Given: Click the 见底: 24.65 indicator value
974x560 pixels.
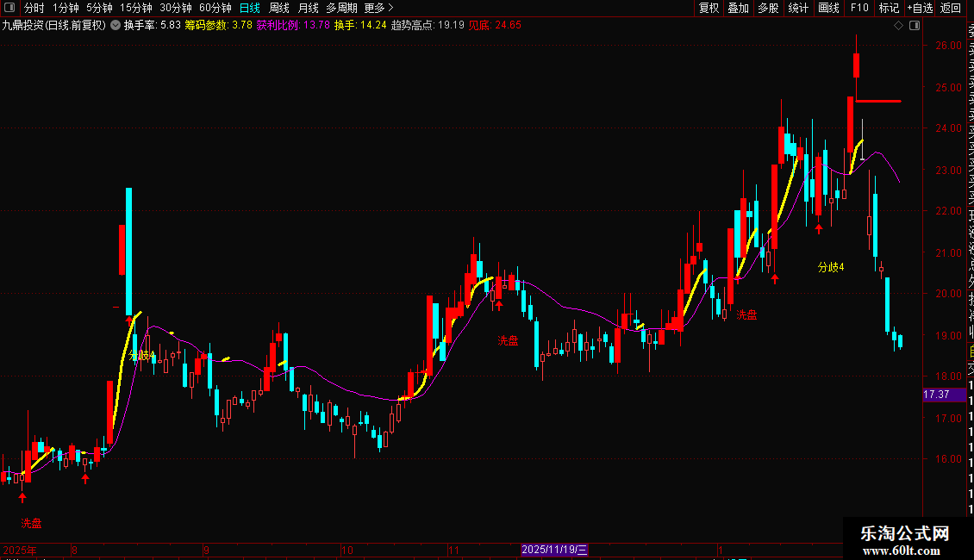Looking at the screenshot, I should pyautogui.click(x=495, y=26).
